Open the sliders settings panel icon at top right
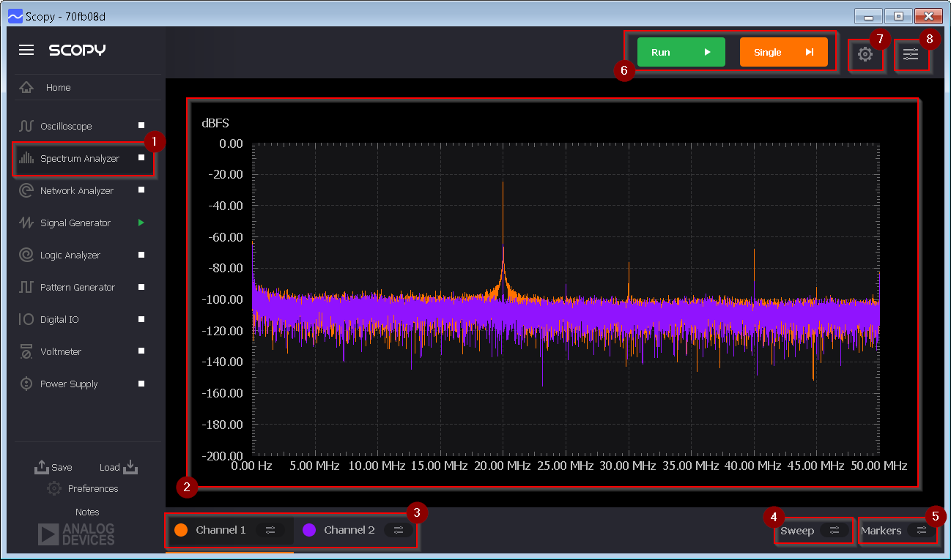 click(911, 54)
